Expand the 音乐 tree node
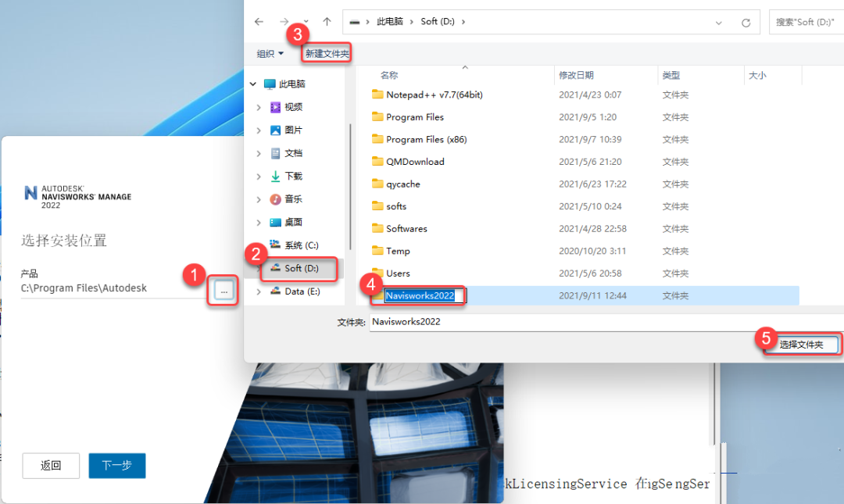Screen dimensions: 844x504 (x=259, y=199)
